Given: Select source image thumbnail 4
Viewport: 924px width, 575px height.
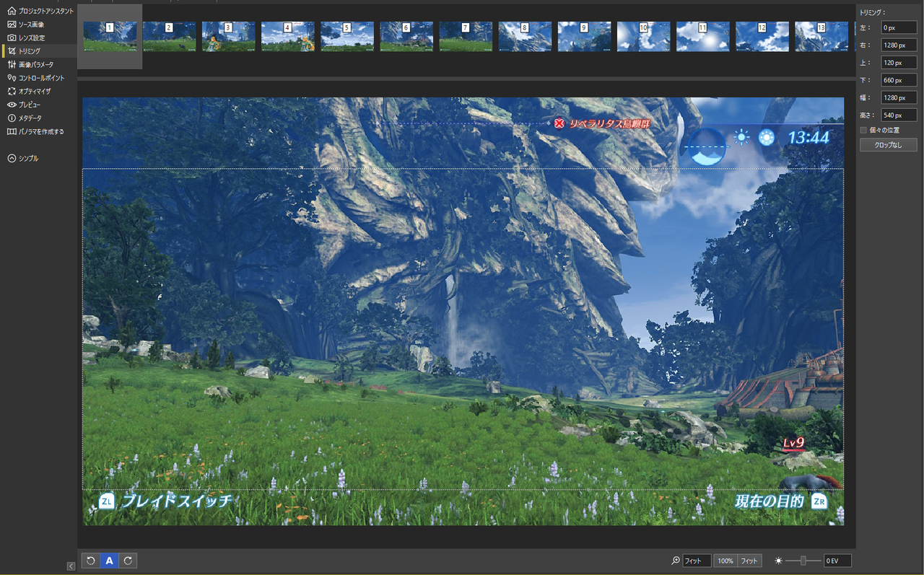Looking at the screenshot, I should tap(287, 36).
